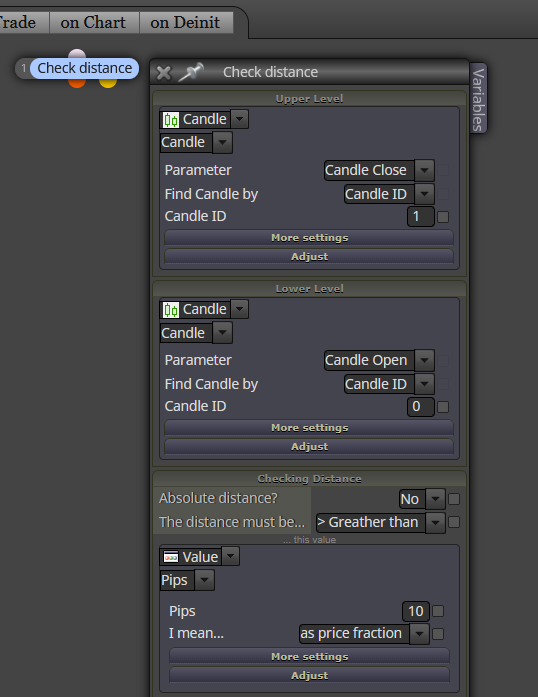Viewport: 538px width, 697px height.
Task: Click the yellow output connector of the block
Action: pos(108,83)
